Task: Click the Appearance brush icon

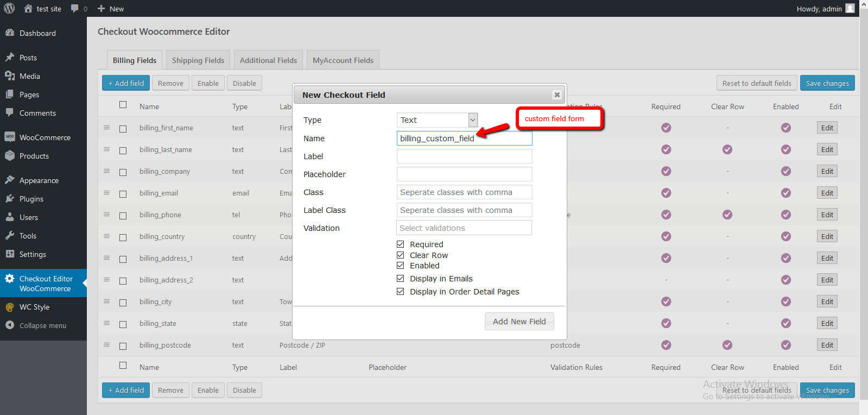Action: pos(10,180)
